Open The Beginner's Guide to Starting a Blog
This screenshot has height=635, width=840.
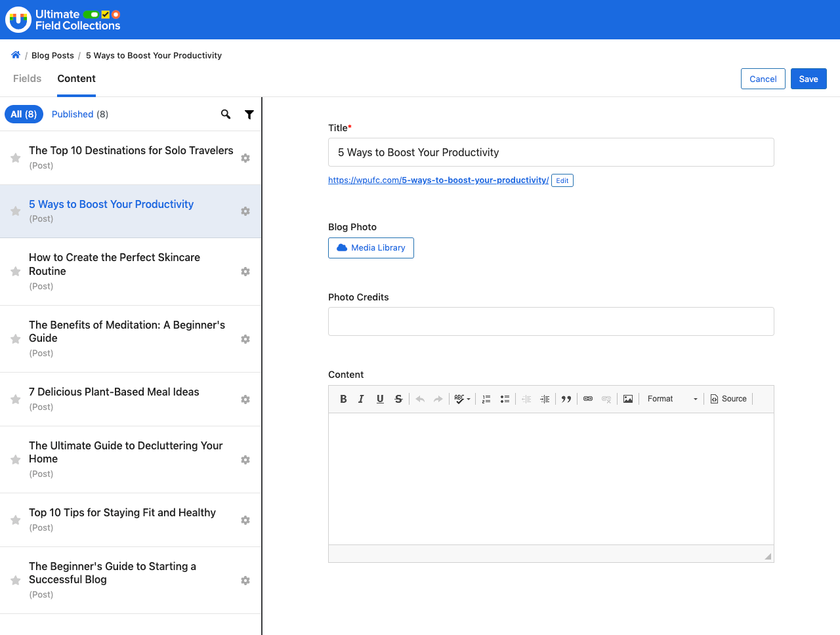tap(112, 573)
